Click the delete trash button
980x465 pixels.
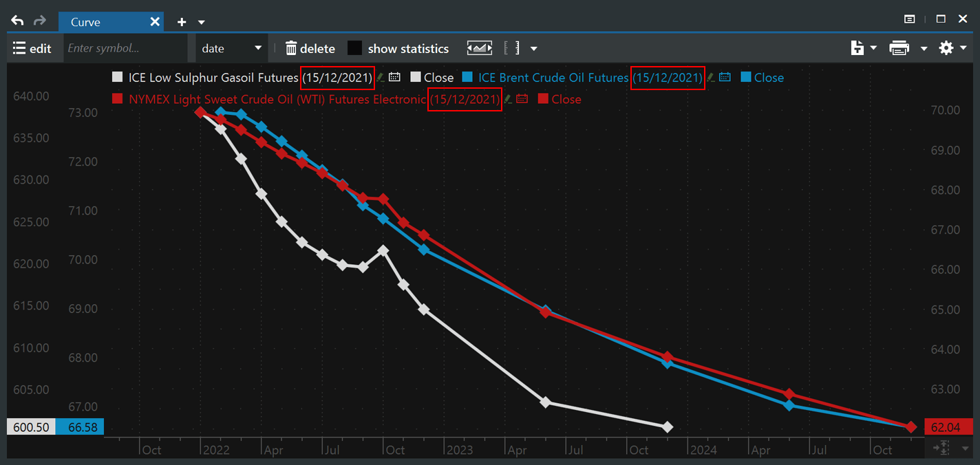(310, 48)
